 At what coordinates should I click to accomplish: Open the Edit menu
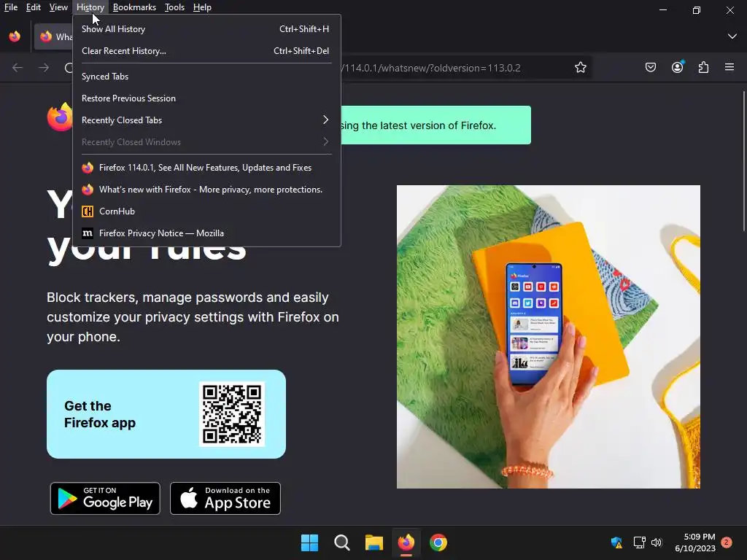pyautogui.click(x=33, y=7)
